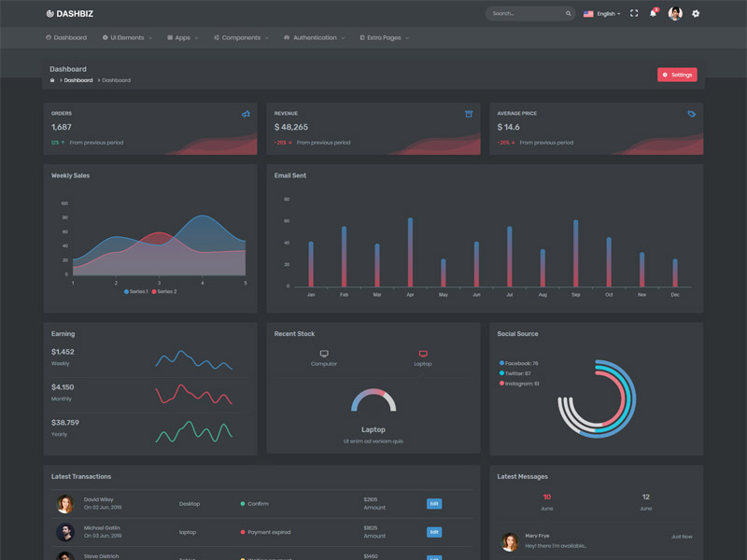Click the red Settings button
This screenshot has height=560, width=747.
click(676, 74)
